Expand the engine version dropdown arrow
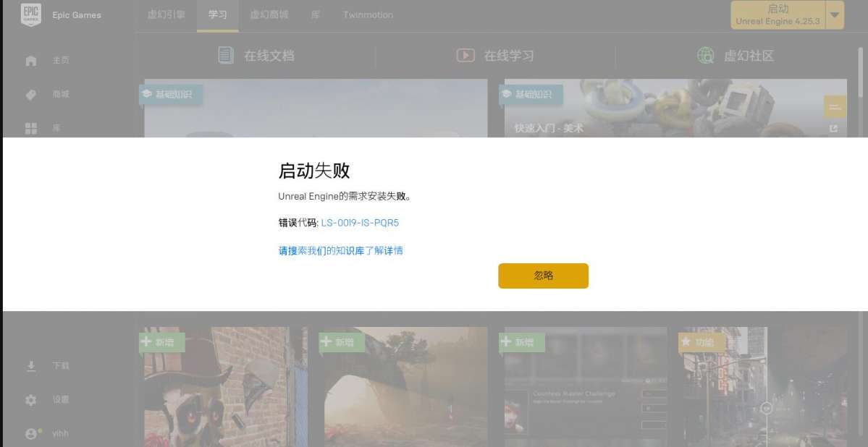The height and width of the screenshot is (447, 868). pos(834,15)
